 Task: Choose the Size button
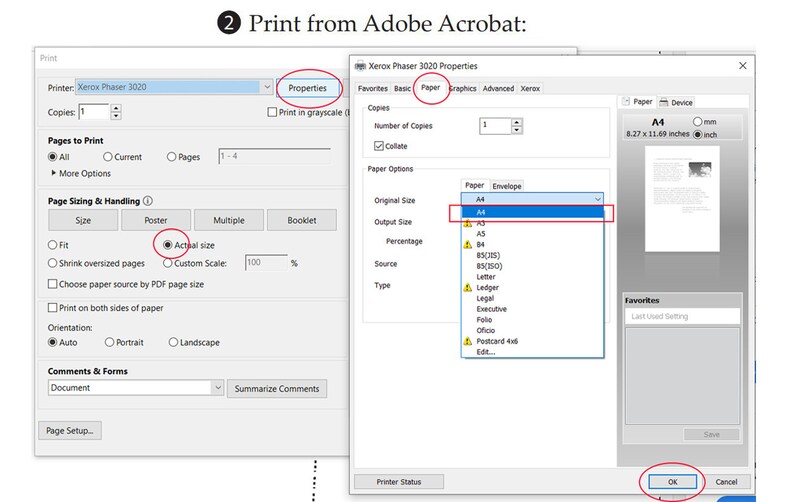(83, 220)
